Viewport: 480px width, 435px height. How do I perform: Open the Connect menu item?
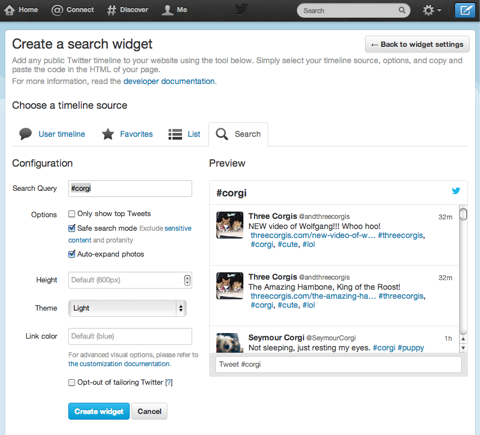[72, 10]
